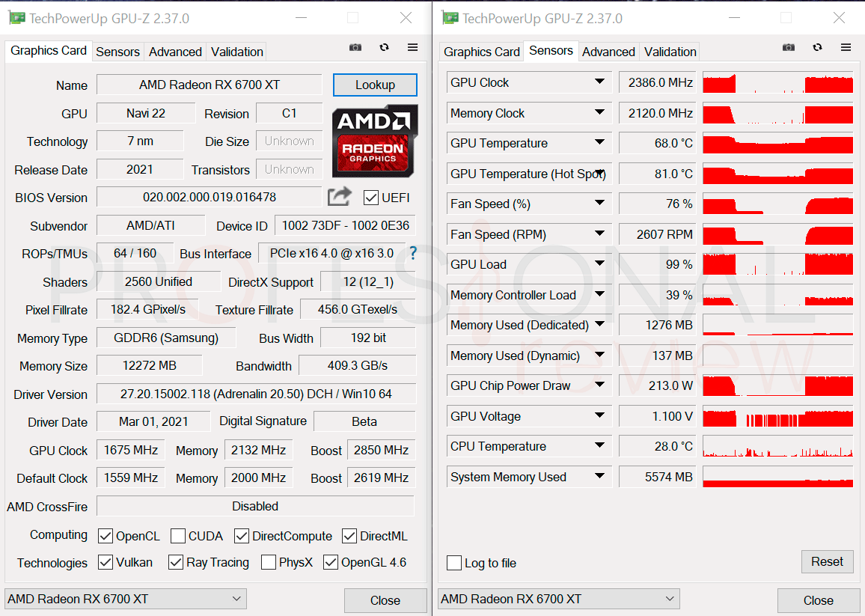The height and width of the screenshot is (616, 865).
Task: Switch to Validation tab in left window
Action: click(x=236, y=52)
